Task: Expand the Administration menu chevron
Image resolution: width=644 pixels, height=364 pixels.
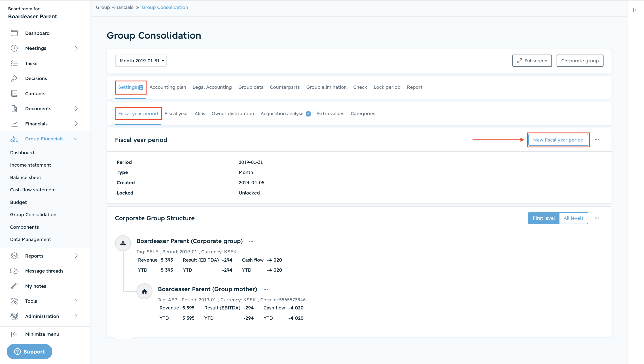Action: pos(76,316)
